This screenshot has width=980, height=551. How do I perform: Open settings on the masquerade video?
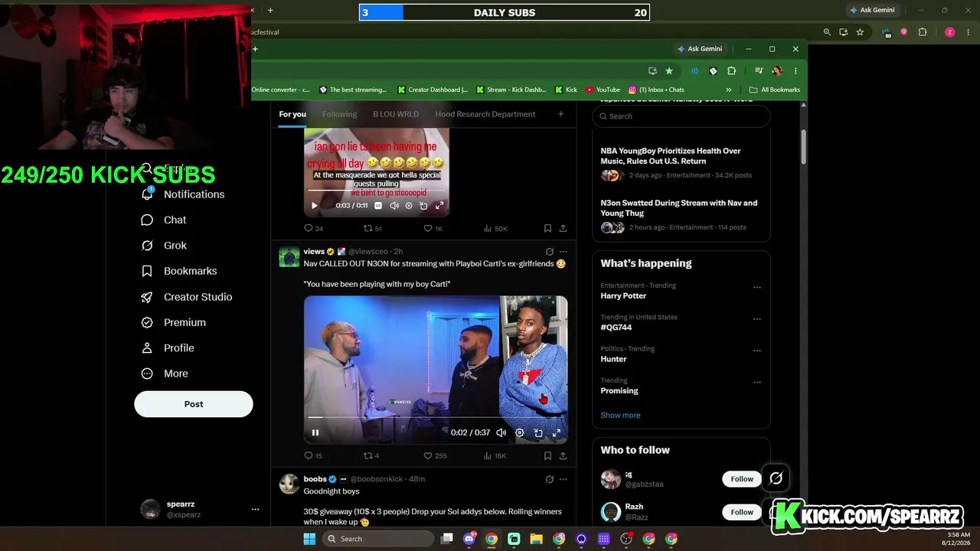(409, 206)
